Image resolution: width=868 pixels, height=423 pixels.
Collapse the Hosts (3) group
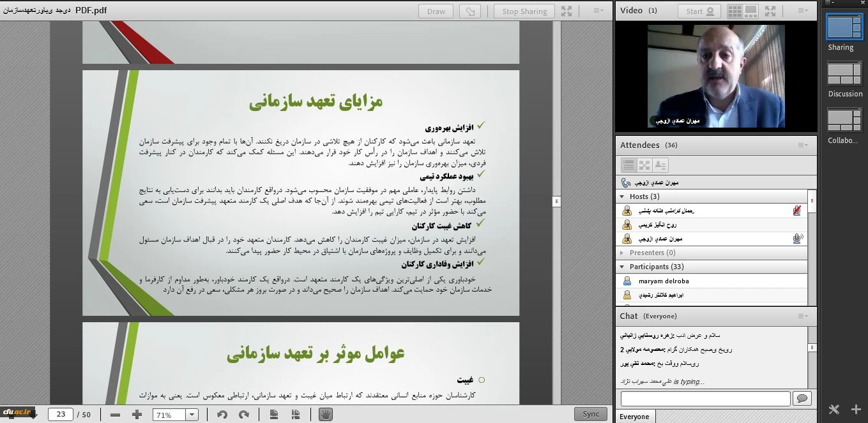(x=622, y=197)
